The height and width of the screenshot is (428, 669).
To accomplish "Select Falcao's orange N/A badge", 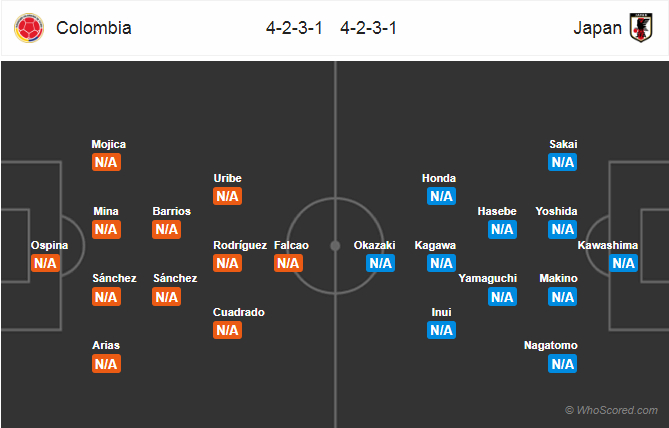I will [288, 263].
